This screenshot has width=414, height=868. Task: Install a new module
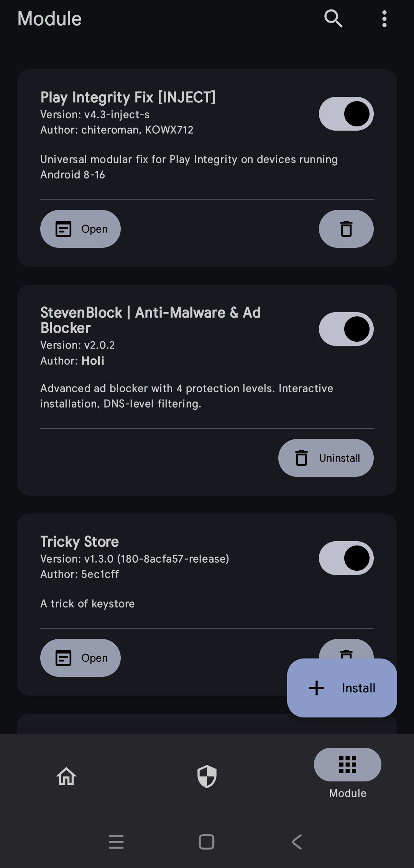(x=342, y=688)
